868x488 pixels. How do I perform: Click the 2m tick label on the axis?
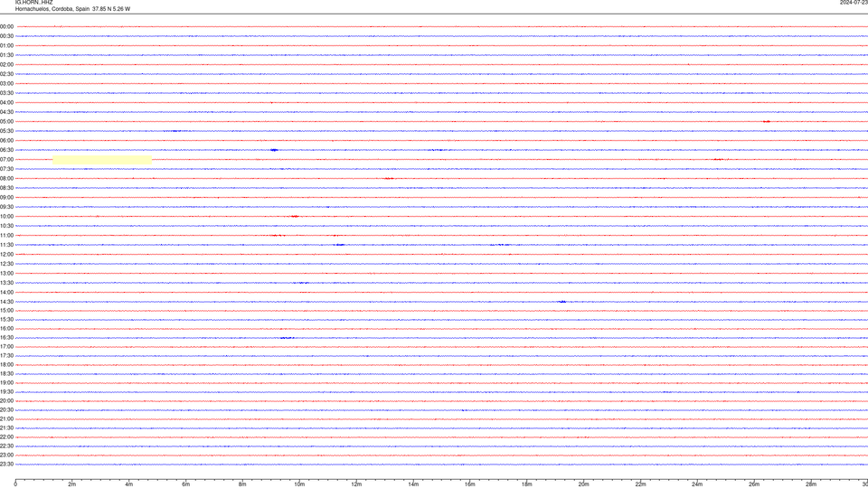(72, 484)
